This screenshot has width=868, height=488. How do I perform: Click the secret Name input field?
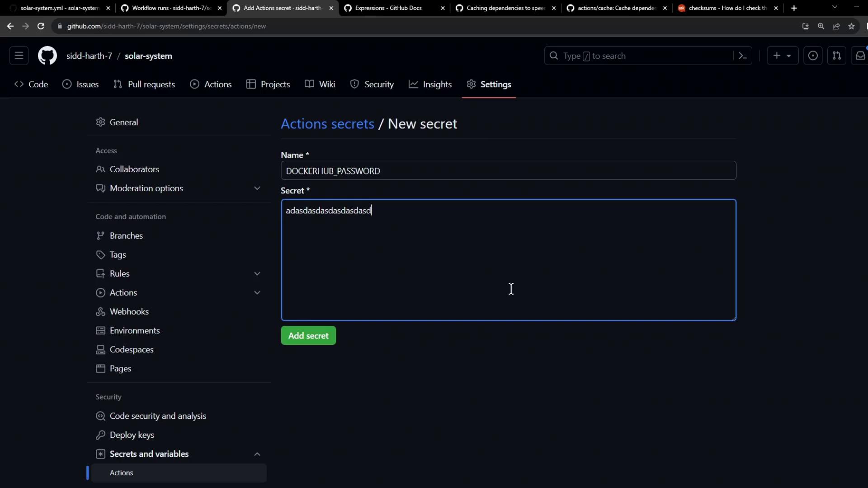pyautogui.click(x=508, y=171)
